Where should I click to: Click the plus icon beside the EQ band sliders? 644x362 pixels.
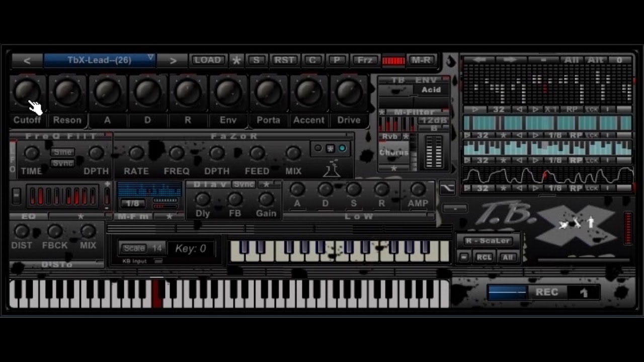pyautogui.click(x=107, y=185)
